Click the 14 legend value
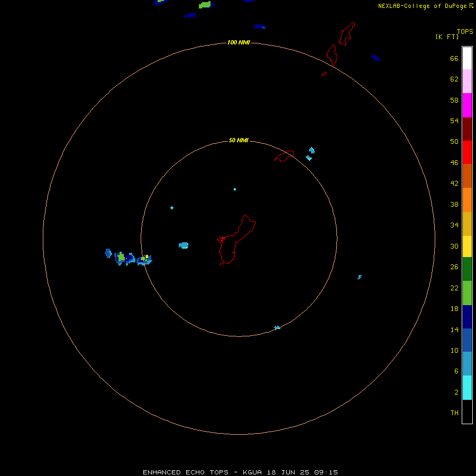The height and width of the screenshot is (476, 476). [454, 329]
